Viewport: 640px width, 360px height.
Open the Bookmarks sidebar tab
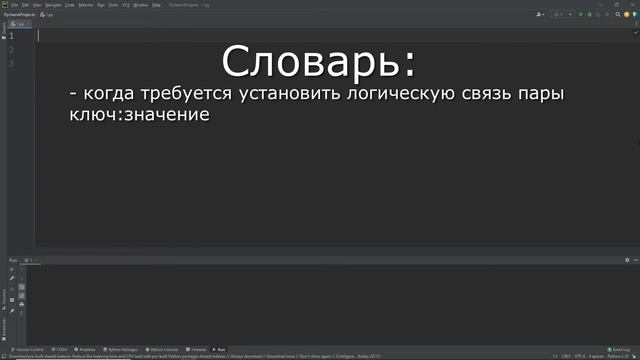(4, 329)
